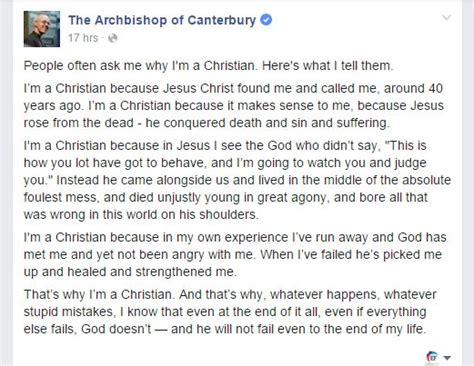474x366 pixels.
Task: Open the post options chevron at top right
Action: pos(447,17)
